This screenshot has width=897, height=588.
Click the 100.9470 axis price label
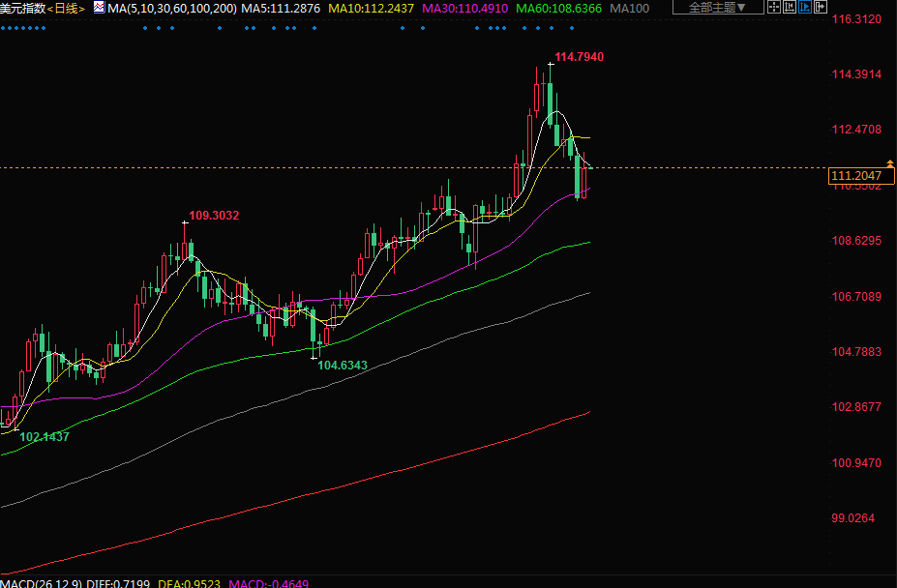[x=856, y=462]
